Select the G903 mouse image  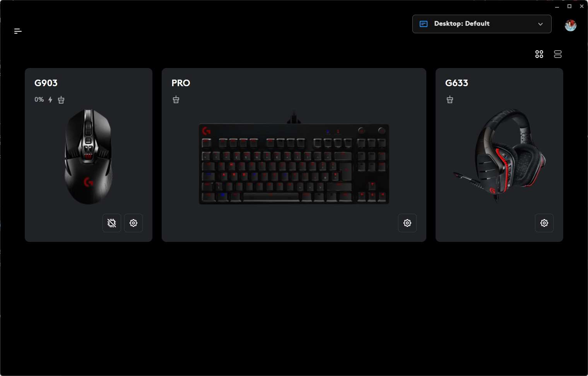coord(89,157)
